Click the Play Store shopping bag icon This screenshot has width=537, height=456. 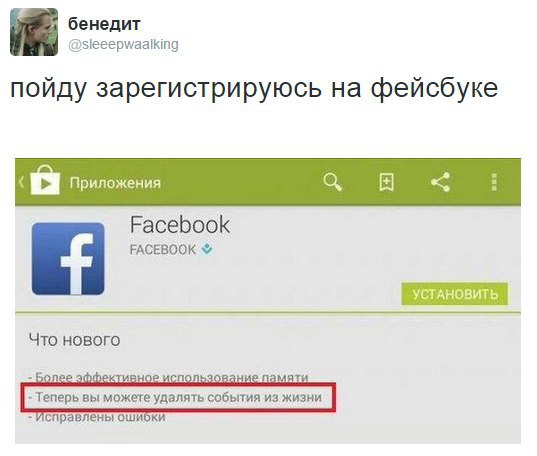pos(45,181)
